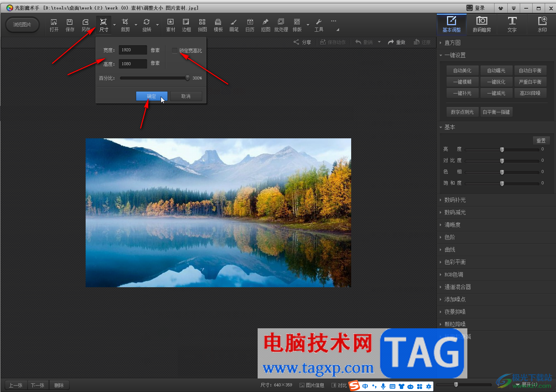Open the 批处理 (Batch process) tool

[x=281, y=25]
